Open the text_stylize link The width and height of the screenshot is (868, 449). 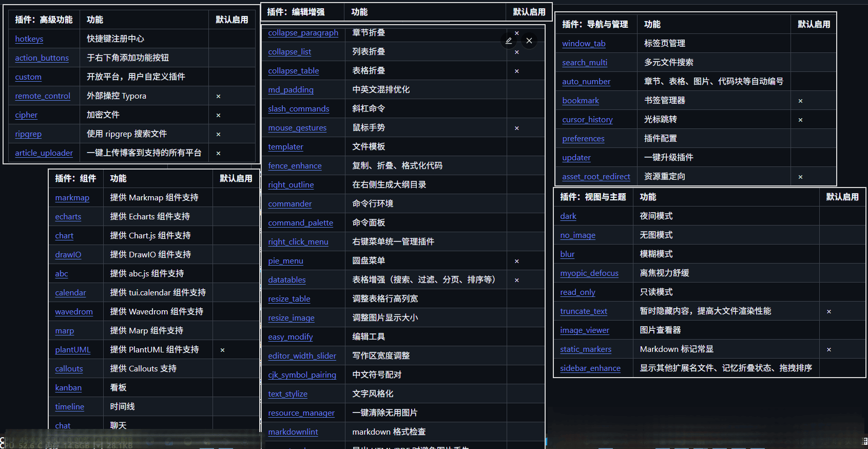[288, 394]
